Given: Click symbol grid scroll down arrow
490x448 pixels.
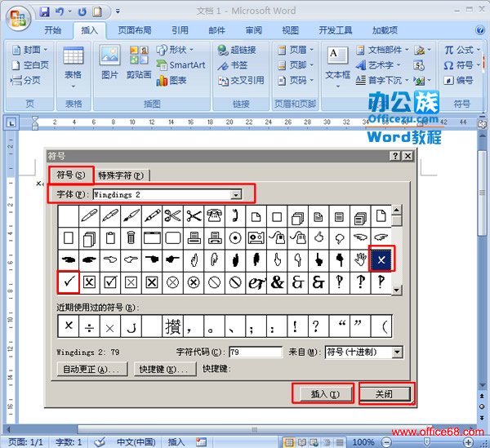Looking at the screenshot, I should point(397,290).
